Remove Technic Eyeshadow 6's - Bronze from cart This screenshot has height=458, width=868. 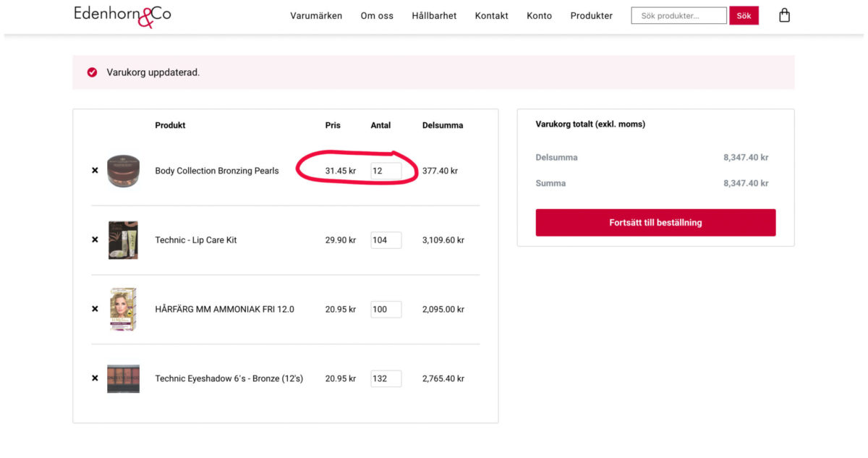95,378
